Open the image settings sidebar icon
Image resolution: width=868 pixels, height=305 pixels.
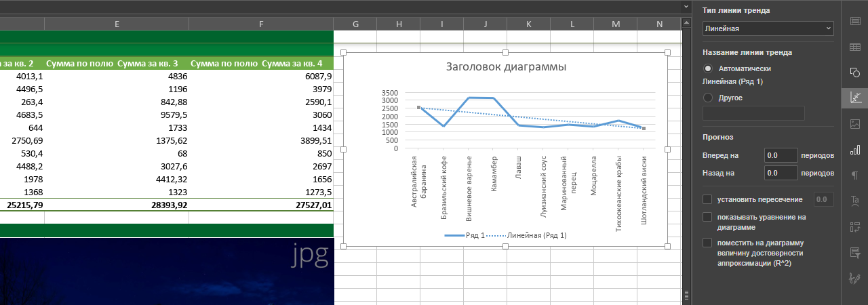pyautogui.click(x=854, y=124)
